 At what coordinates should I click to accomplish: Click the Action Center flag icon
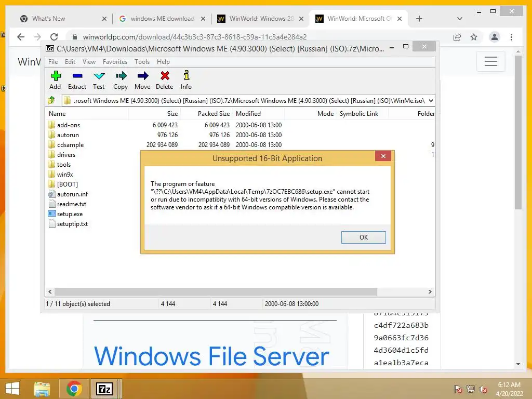[x=458, y=389]
